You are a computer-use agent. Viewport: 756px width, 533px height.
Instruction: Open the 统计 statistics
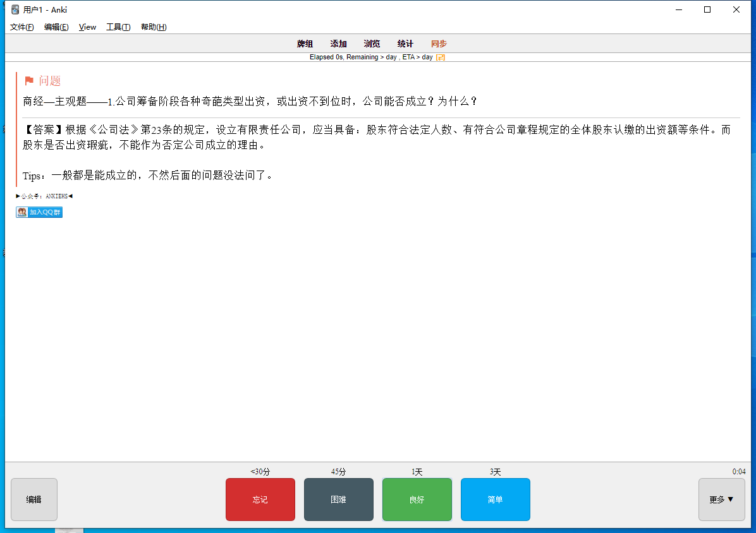405,44
